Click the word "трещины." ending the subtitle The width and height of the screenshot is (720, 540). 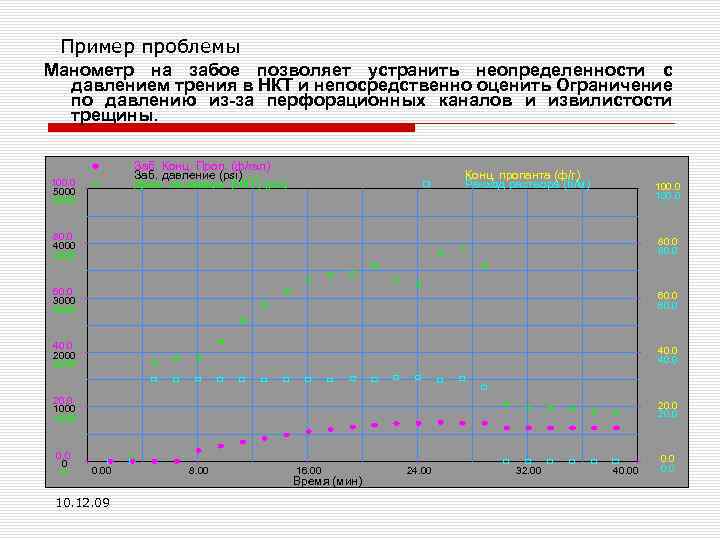114,115
